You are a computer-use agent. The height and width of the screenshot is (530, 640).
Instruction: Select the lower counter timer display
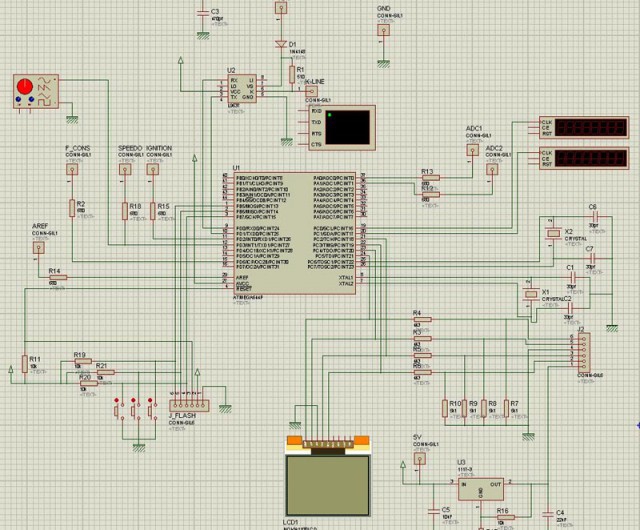[x=584, y=158]
